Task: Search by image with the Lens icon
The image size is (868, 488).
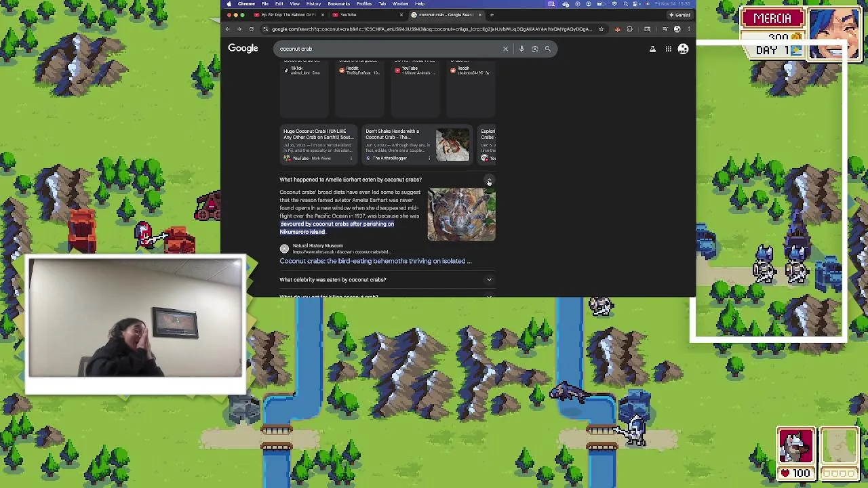Action: (535, 49)
